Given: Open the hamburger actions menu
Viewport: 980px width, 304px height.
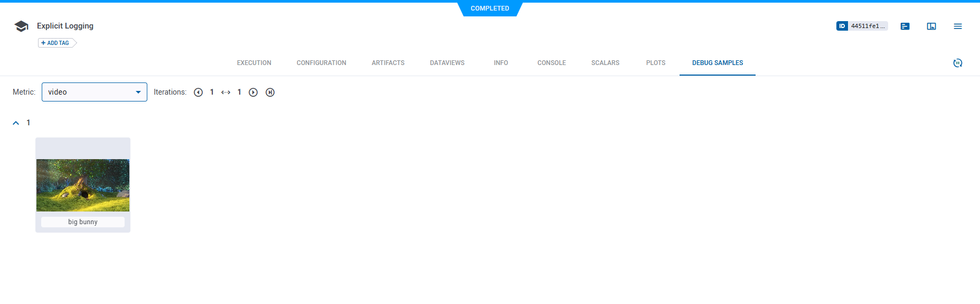Looking at the screenshot, I should [957, 26].
